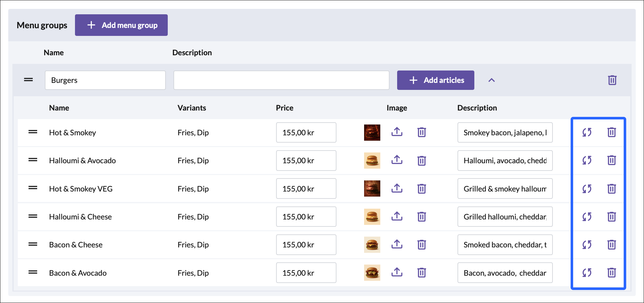Click the Add articles button
The image size is (644, 303).
point(436,80)
